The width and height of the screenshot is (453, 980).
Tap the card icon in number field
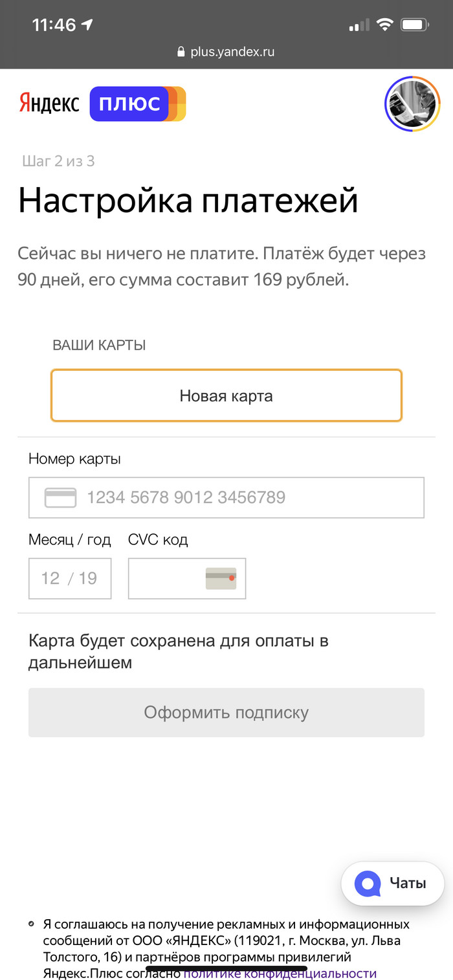pos(60,498)
